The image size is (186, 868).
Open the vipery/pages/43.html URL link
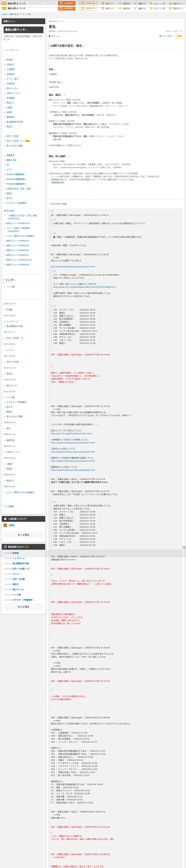73,443
